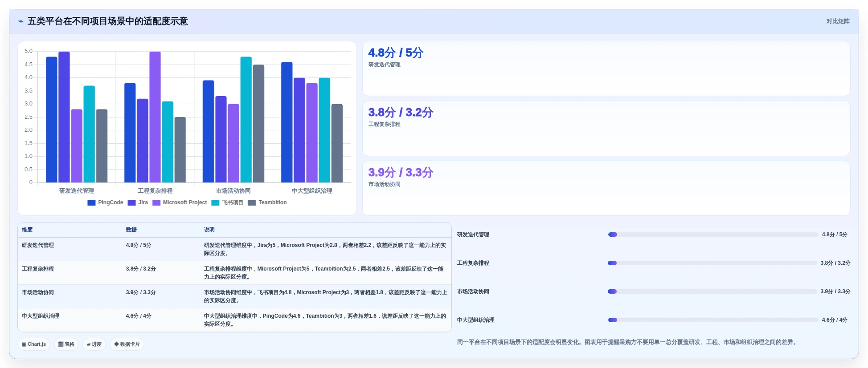Open the 3.9分 / 3.3分 data card
Viewport: 868px width, 368px height.
[606, 188]
